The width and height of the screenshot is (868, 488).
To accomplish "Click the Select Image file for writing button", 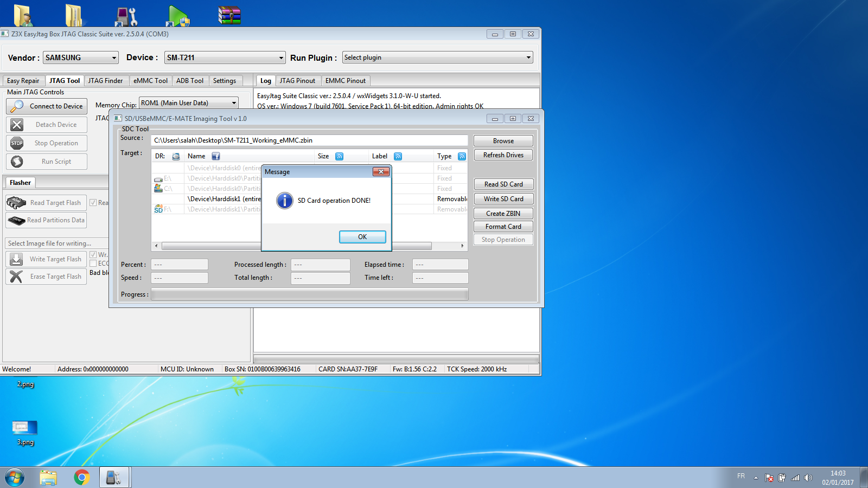I will point(56,243).
